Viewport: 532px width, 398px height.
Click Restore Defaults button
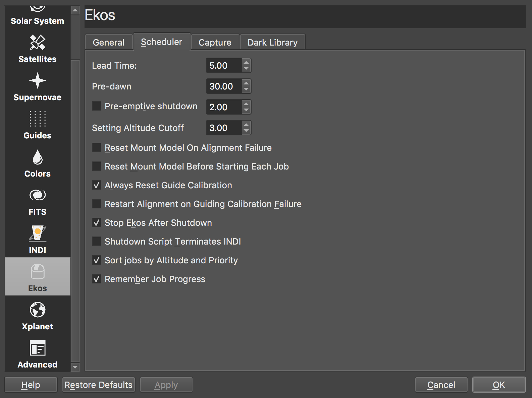point(99,385)
